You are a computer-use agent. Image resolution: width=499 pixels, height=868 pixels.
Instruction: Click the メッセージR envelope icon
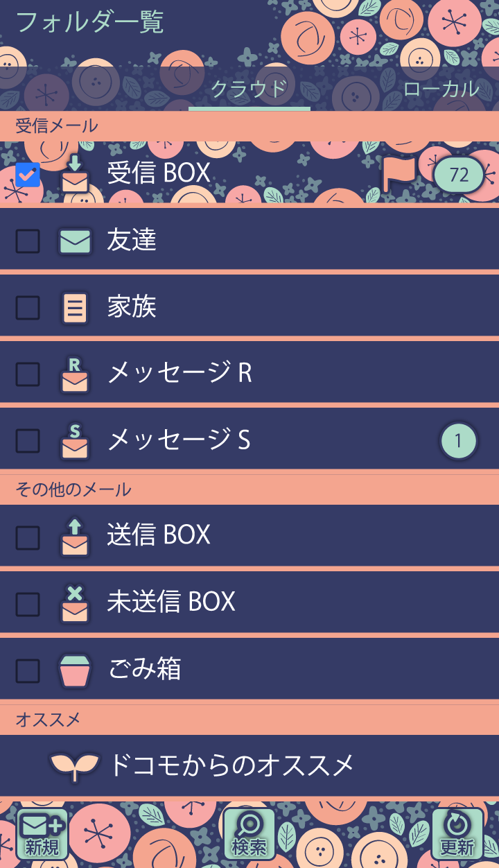pyautogui.click(x=75, y=374)
